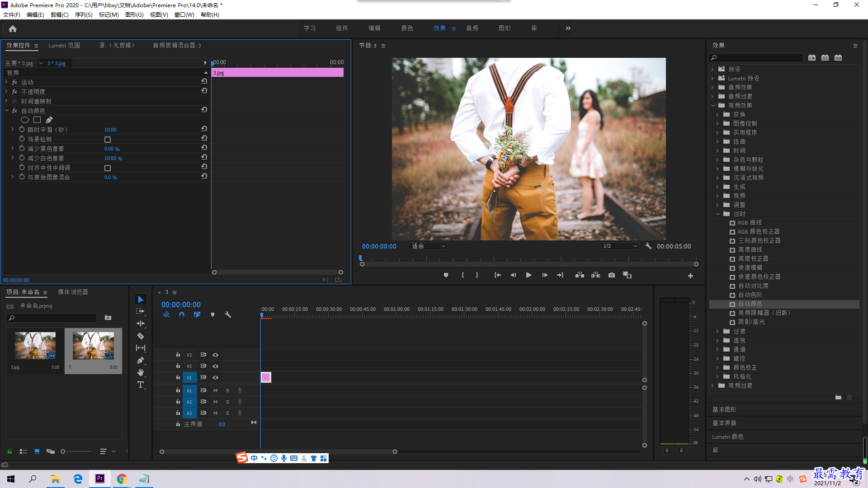Open the button editor plus icon

(690, 276)
